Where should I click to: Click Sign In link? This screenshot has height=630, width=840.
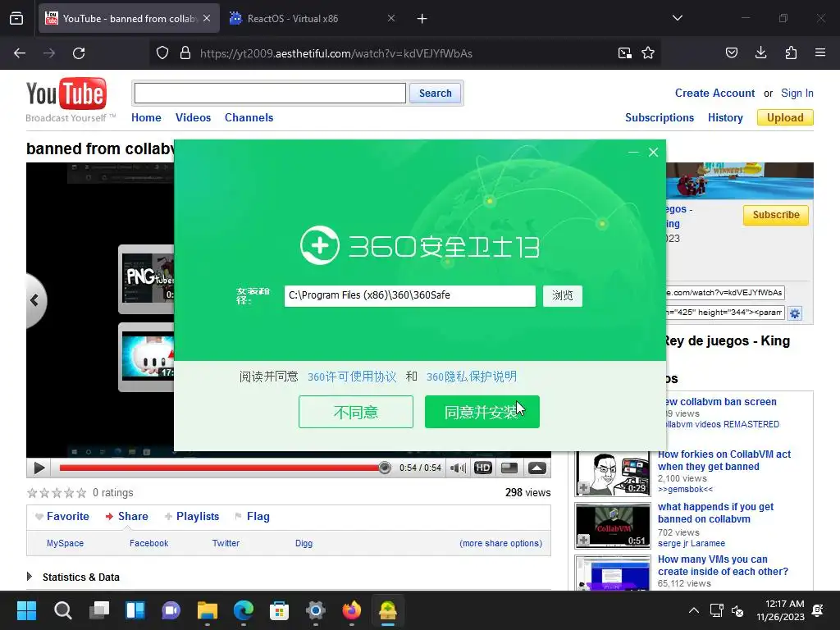tap(797, 94)
